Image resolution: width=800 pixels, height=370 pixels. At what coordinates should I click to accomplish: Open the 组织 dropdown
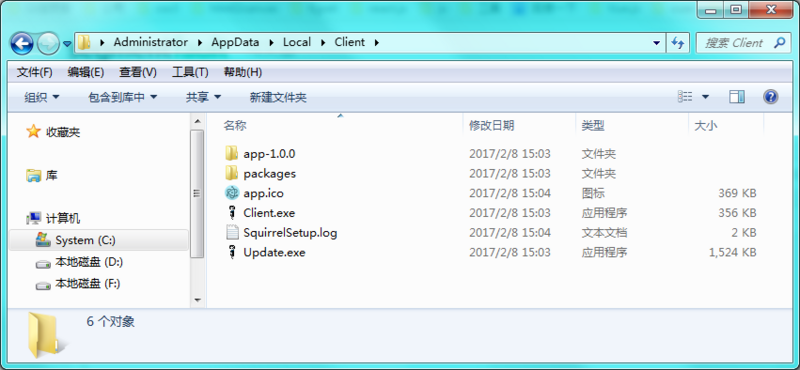(x=42, y=97)
